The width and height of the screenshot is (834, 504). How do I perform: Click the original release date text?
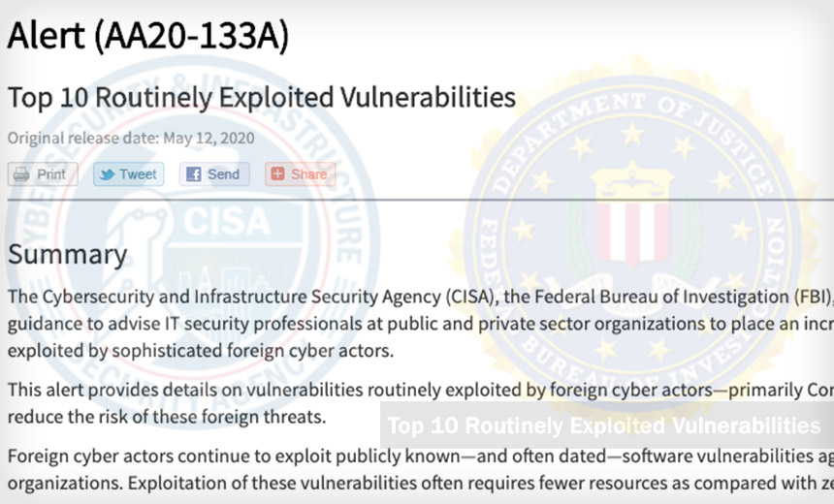(x=131, y=138)
